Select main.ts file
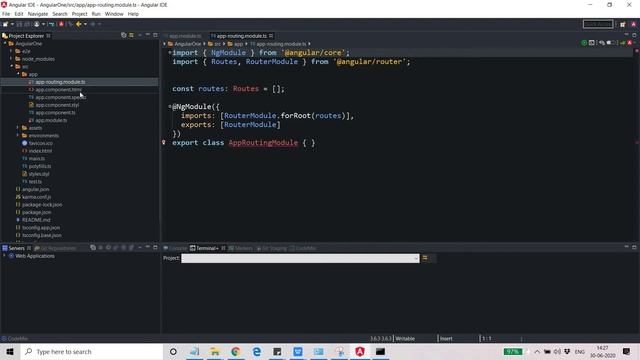This screenshot has height=360, width=640. point(37,158)
